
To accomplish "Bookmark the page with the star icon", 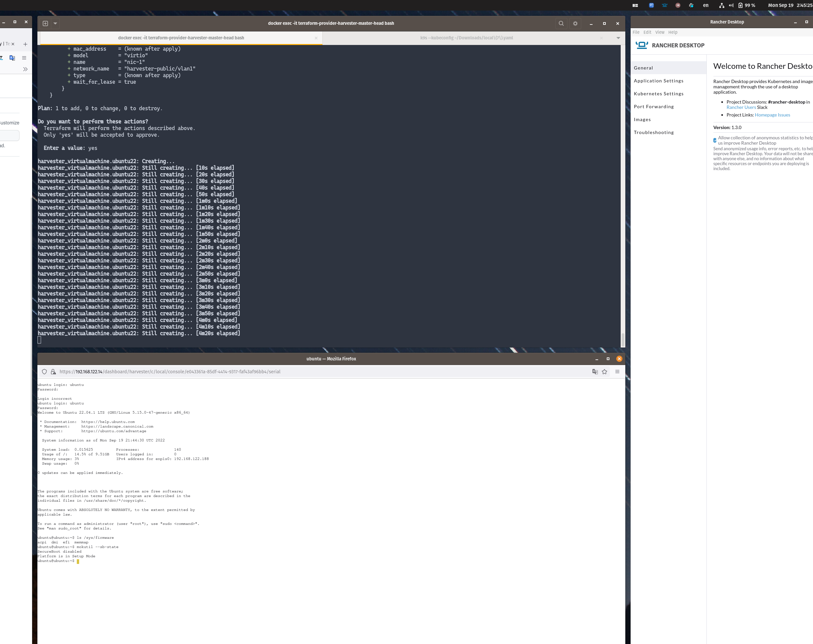I will point(604,371).
